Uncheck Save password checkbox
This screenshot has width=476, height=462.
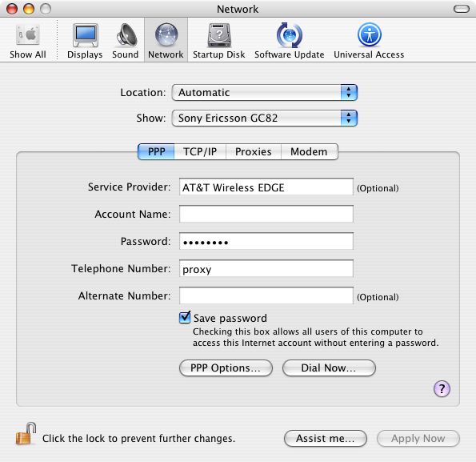click(x=185, y=318)
